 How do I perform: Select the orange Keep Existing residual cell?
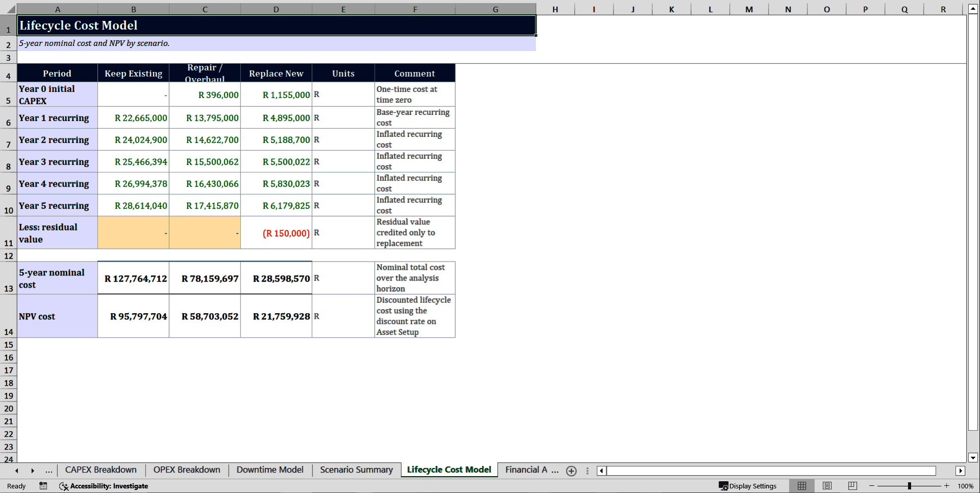[x=133, y=233]
